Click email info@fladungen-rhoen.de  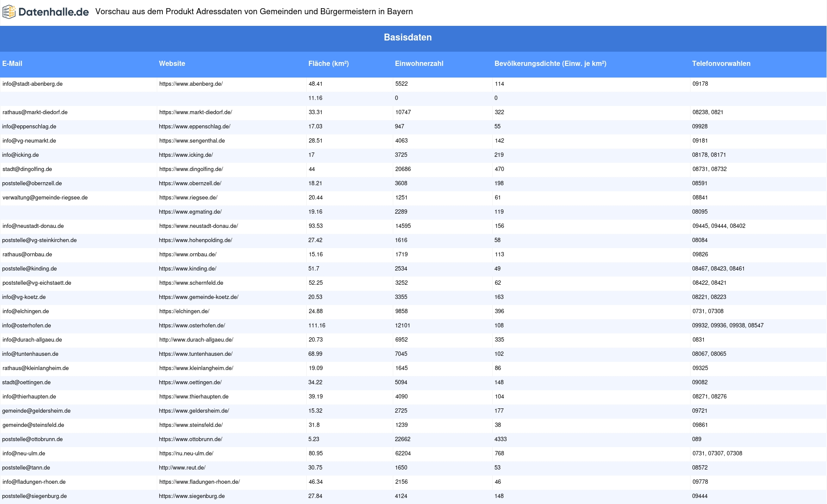click(34, 482)
